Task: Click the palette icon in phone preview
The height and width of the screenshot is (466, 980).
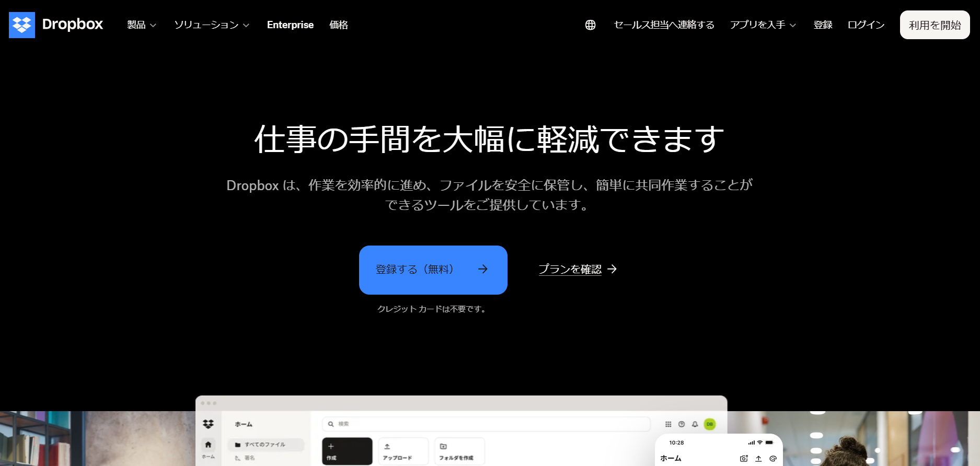Action: [773, 459]
